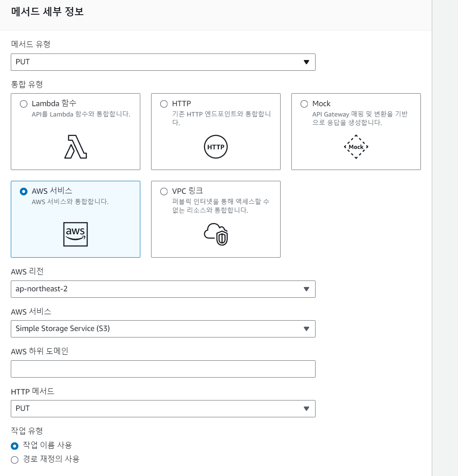Click the 통합 유형 label
The image size is (458, 476).
click(x=27, y=84)
